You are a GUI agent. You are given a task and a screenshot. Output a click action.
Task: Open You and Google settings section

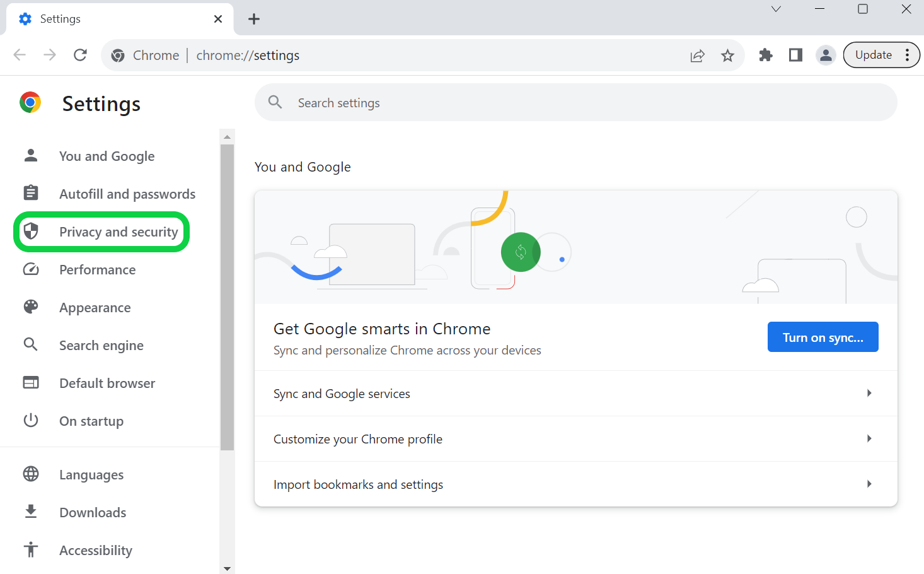point(107,156)
